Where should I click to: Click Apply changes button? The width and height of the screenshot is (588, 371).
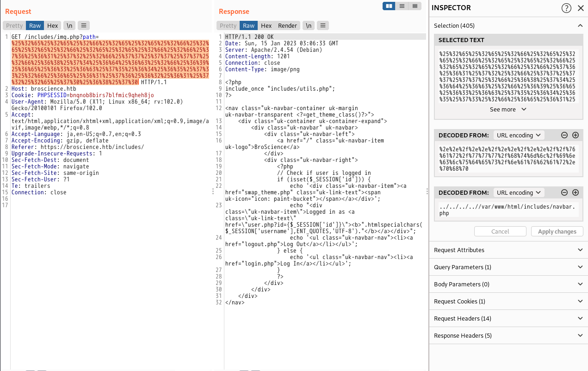click(x=557, y=231)
